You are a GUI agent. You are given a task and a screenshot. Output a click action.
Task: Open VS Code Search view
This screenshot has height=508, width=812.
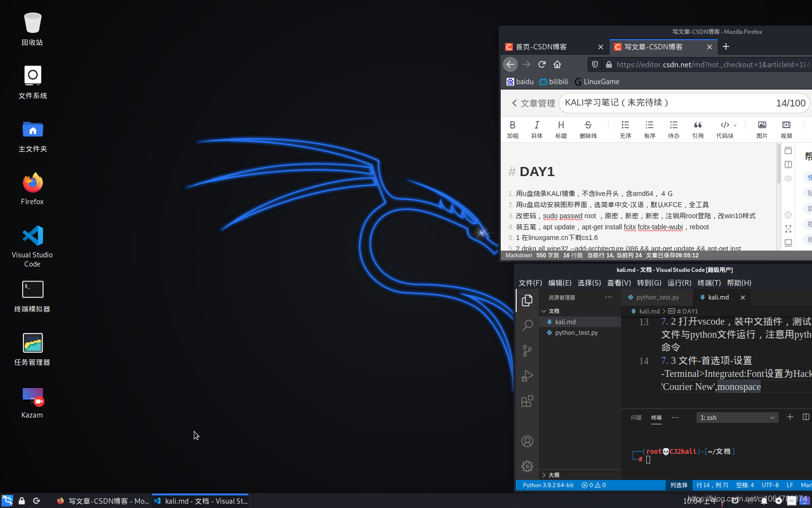tap(527, 325)
